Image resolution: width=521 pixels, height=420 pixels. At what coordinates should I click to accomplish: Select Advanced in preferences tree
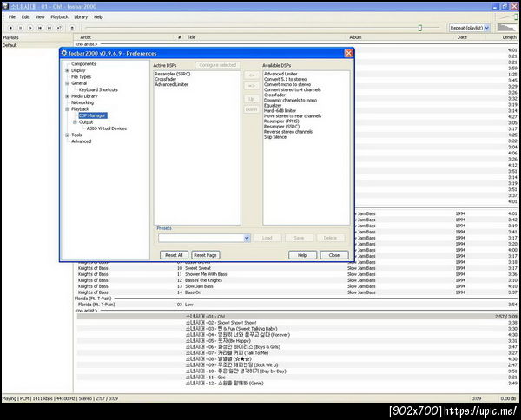coord(81,141)
